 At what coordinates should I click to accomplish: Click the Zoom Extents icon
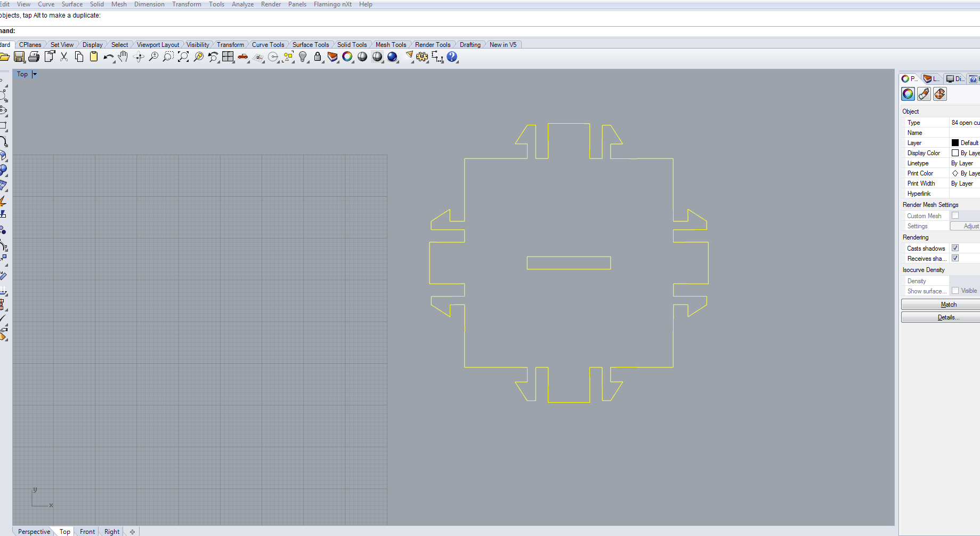tap(183, 57)
